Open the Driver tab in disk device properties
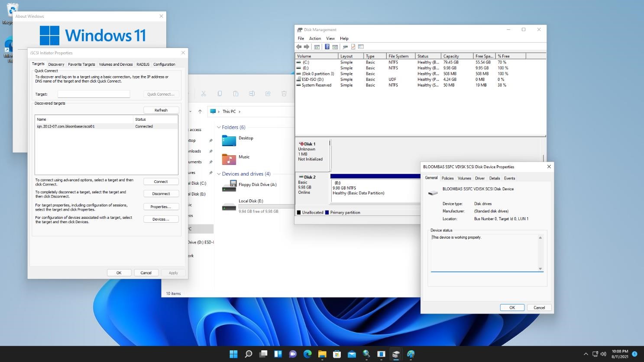 click(x=480, y=178)
